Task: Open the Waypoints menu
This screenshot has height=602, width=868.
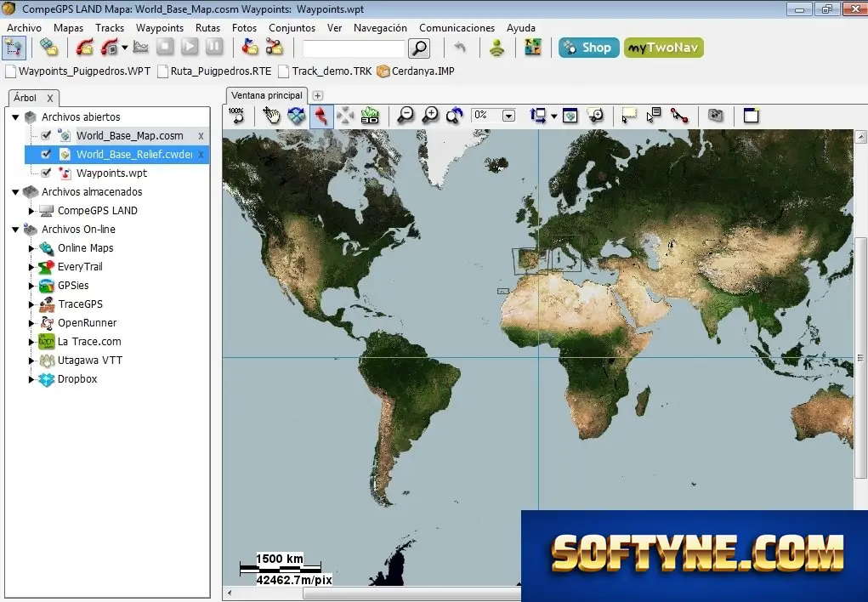Action: pos(160,28)
